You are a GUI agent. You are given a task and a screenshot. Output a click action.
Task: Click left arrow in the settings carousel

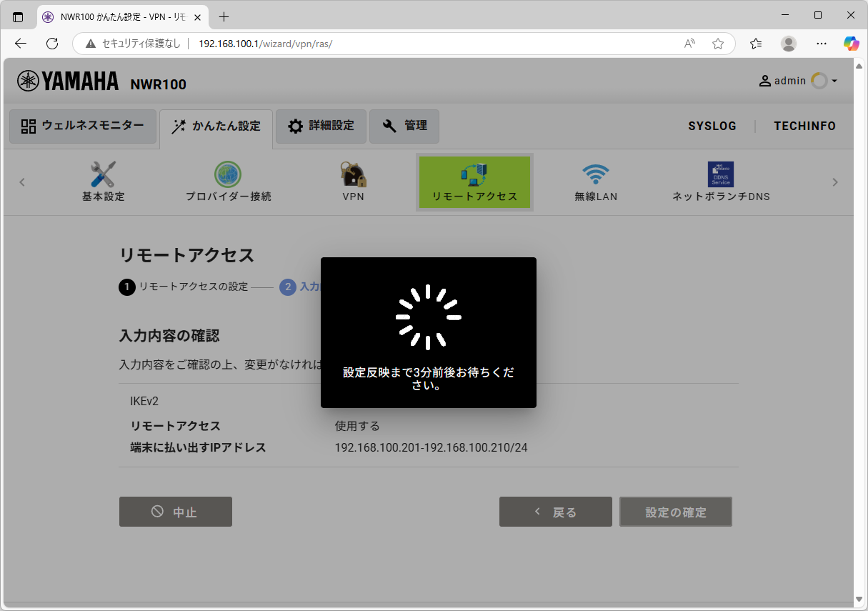point(22,182)
